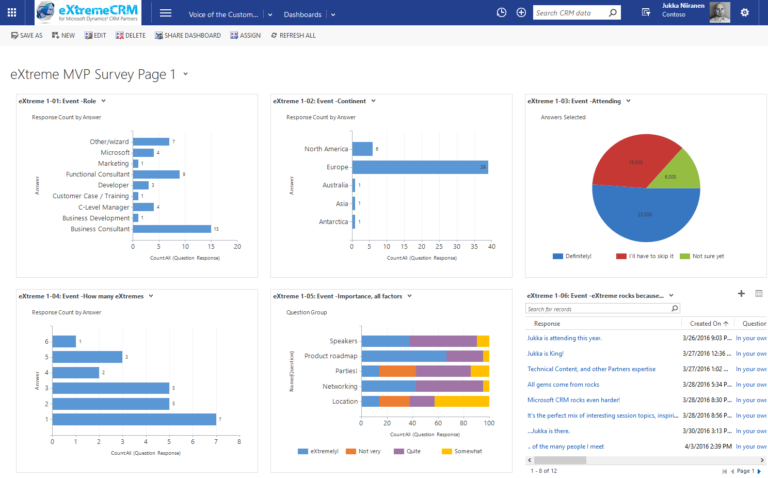The image size is (768, 478).
Task: Click the search magnifier in CRM search
Action: pyautogui.click(x=613, y=13)
